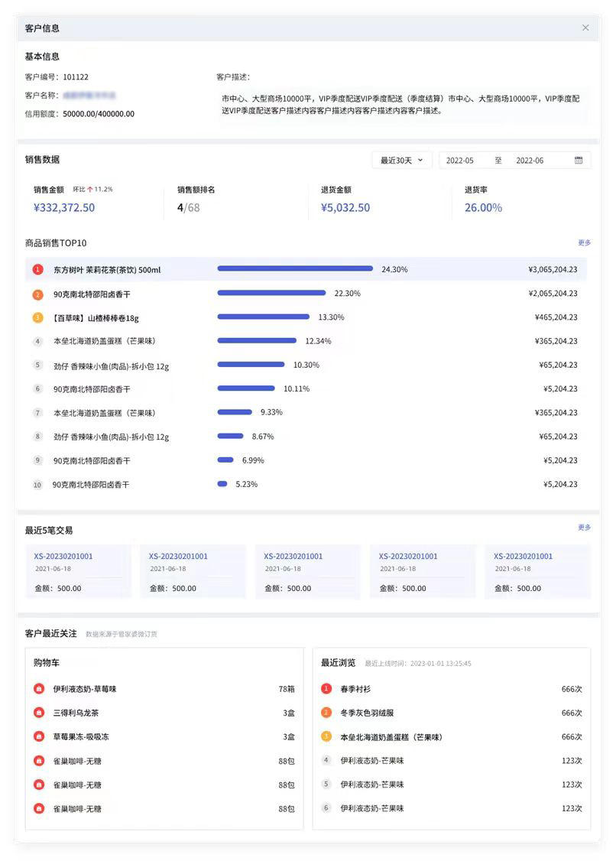Click 更多 beside 最近5笔交易
Screen dimensions: 616x861
[584, 528]
